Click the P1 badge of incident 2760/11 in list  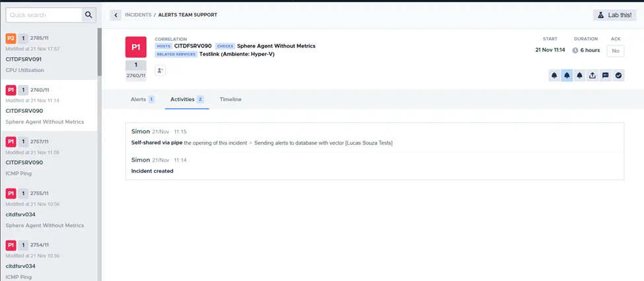pos(11,90)
